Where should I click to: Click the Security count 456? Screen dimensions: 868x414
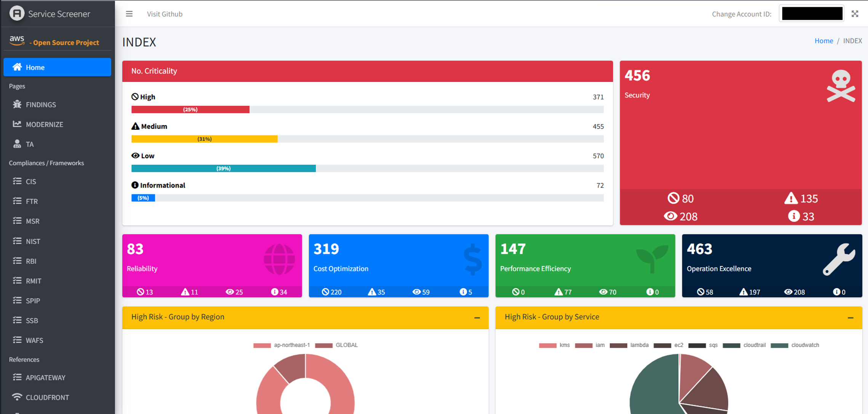(x=637, y=75)
